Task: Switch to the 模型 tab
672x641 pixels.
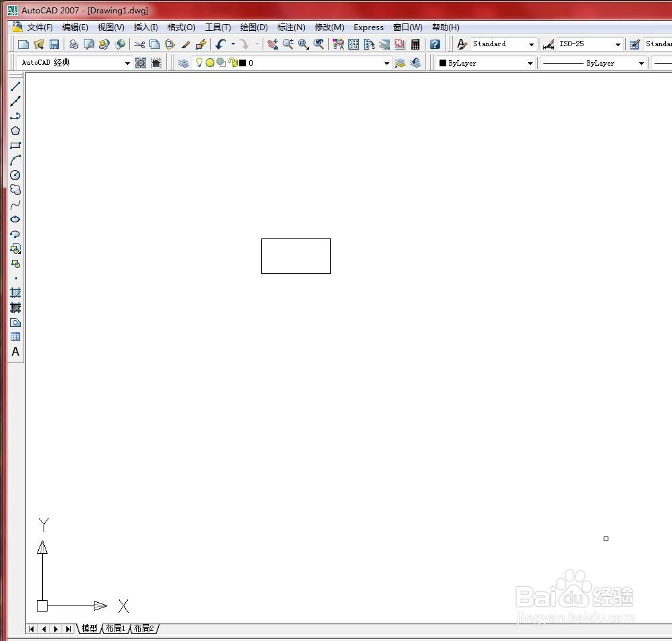Action: pyautogui.click(x=90, y=628)
